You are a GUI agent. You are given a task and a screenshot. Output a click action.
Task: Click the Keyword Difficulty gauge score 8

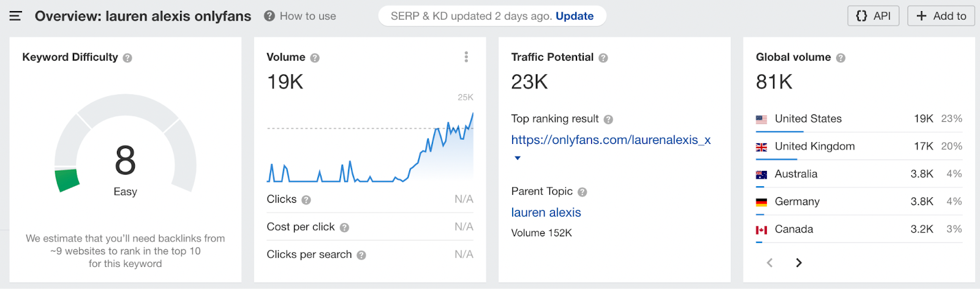(x=125, y=160)
